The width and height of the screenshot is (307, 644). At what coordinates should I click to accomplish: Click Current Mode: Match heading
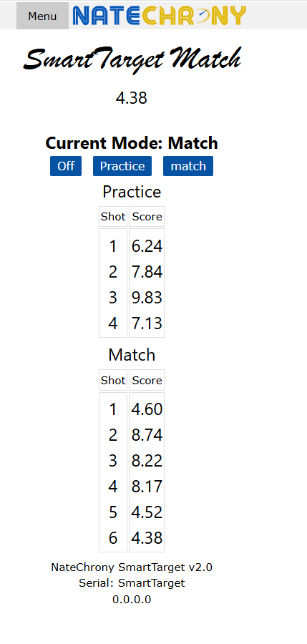click(132, 143)
